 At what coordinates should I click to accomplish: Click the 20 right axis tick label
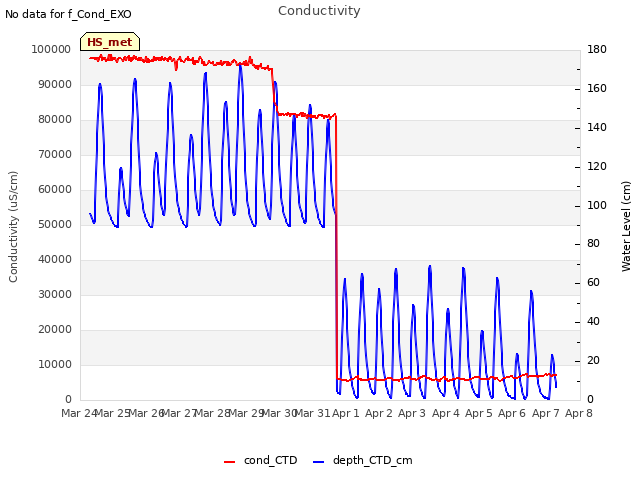(x=593, y=361)
